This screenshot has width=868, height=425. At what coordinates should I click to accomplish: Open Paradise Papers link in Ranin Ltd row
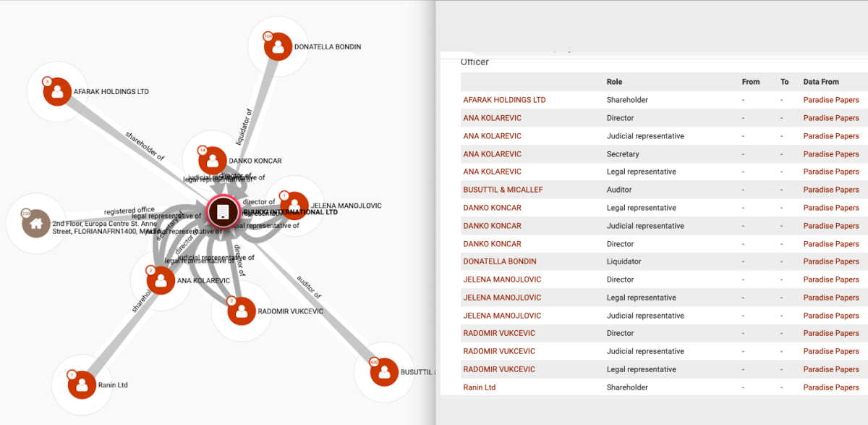click(831, 387)
